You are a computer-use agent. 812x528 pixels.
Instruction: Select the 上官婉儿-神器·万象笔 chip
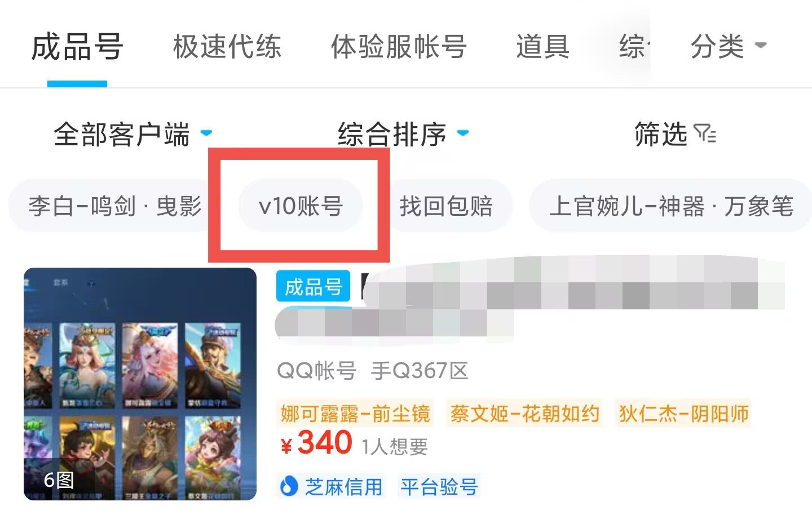click(x=671, y=206)
